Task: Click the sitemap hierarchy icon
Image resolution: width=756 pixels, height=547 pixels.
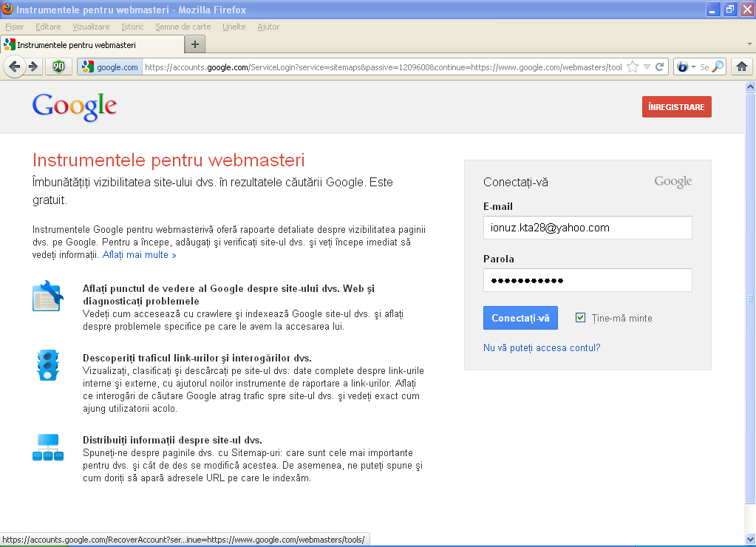Action: click(48, 447)
